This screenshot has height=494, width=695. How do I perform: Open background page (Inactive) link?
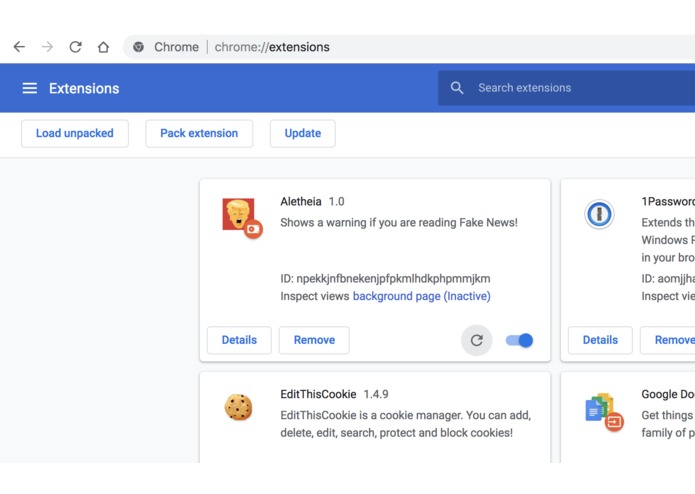(x=422, y=296)
